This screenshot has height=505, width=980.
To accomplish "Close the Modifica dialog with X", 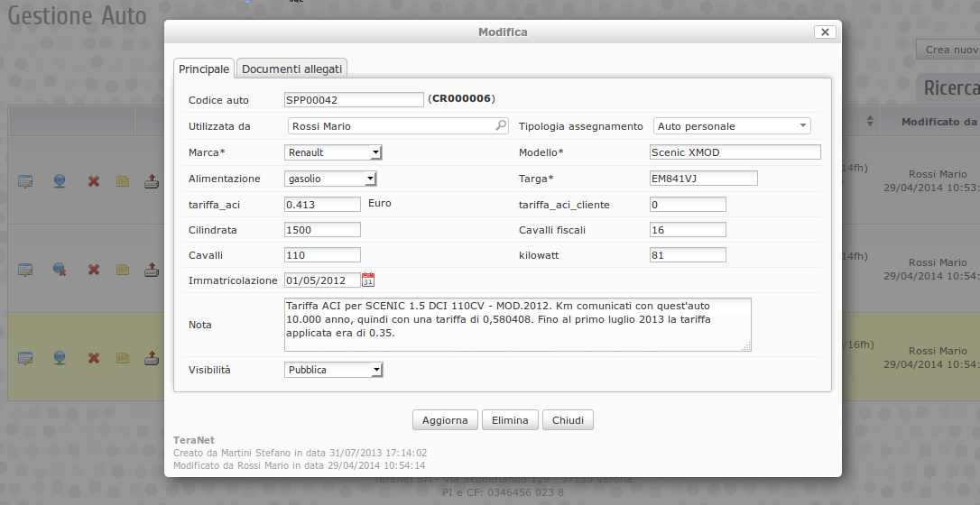I will tap(824, 32).
